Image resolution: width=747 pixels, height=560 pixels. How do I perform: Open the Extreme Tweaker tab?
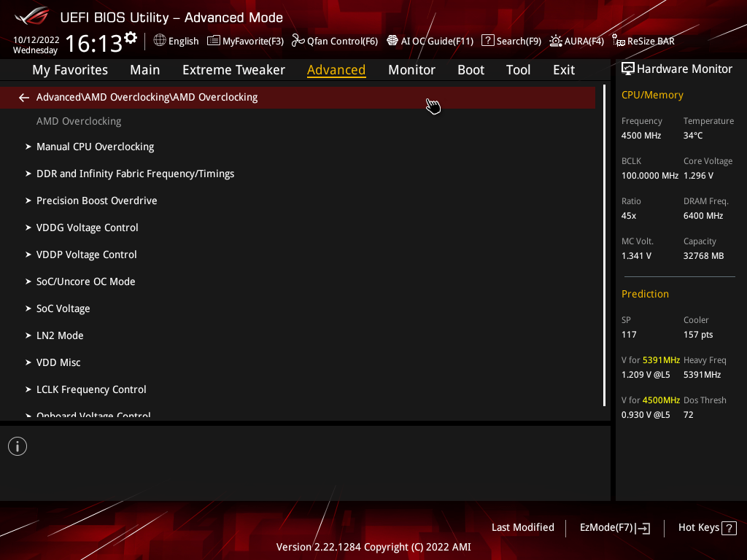[233, 70]
